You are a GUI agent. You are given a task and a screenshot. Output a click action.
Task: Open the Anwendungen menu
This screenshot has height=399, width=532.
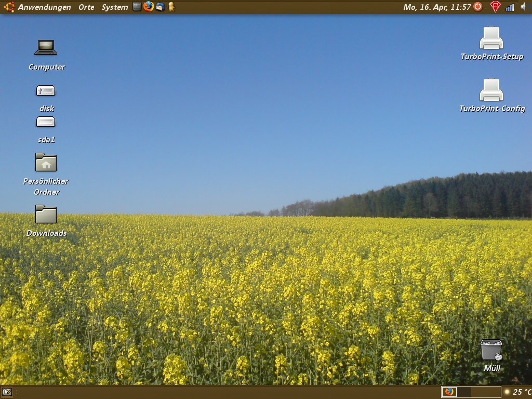click(x=44, y=7)
